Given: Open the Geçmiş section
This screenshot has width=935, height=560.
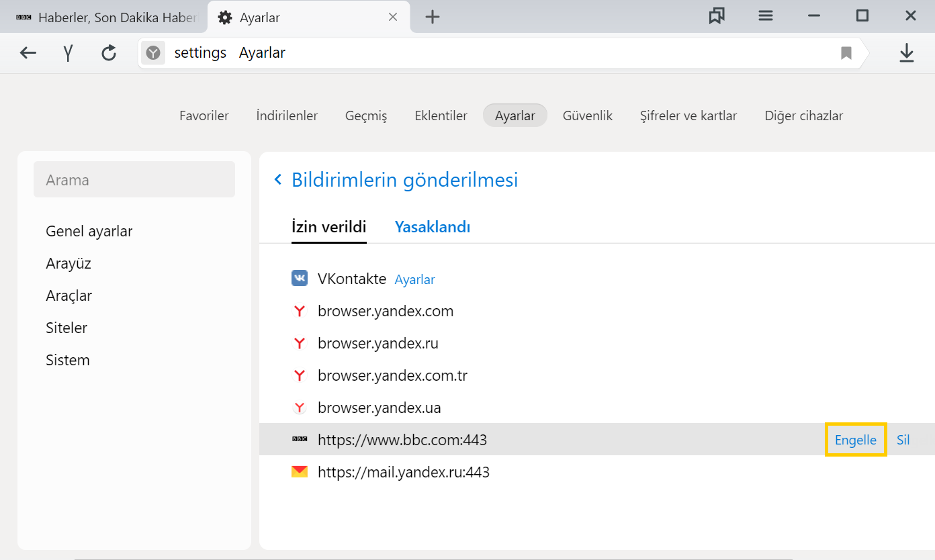Looking at the screenshot, I should pyautogui.click(x=366, y=115).
